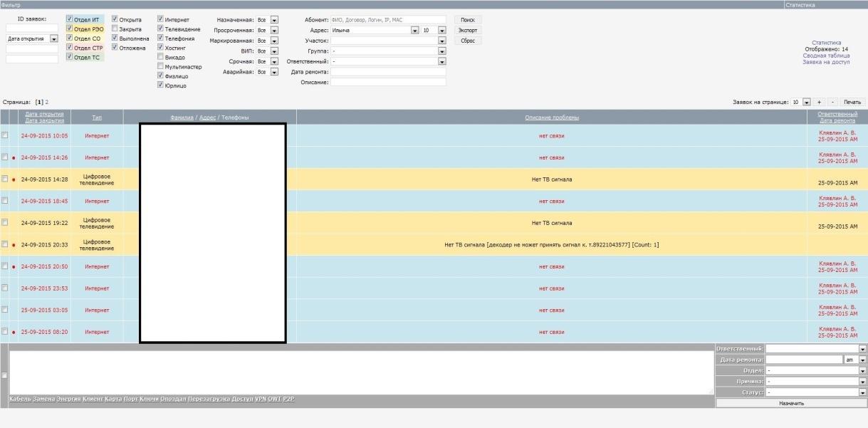The height and width of the screenshot is (428, 868).
Task: Click the large comment text area
Action: [361, 372]
